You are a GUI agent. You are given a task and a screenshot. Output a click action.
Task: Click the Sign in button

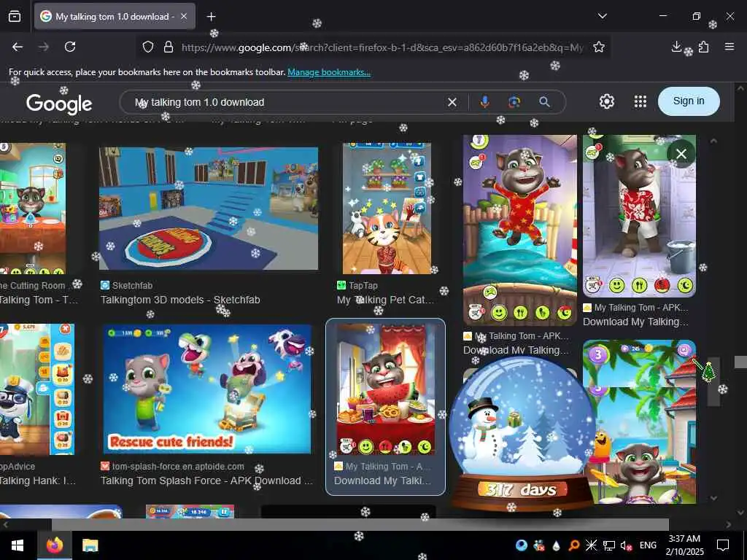click(x=689, y=101)
